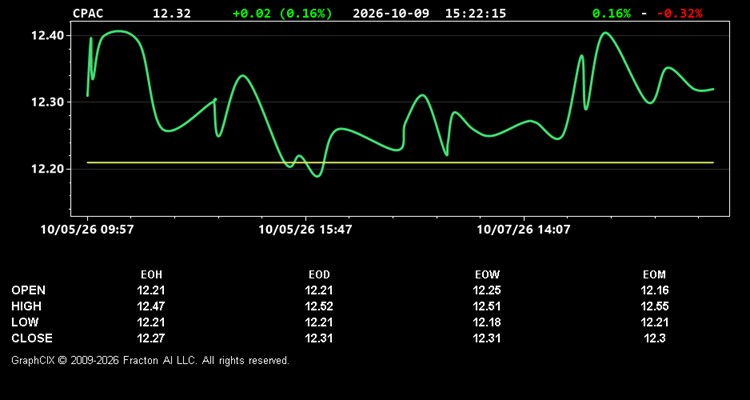This screenshot has width=750, height=400.
Task: Click EOM high value 12.55
Action: [654, 306]
